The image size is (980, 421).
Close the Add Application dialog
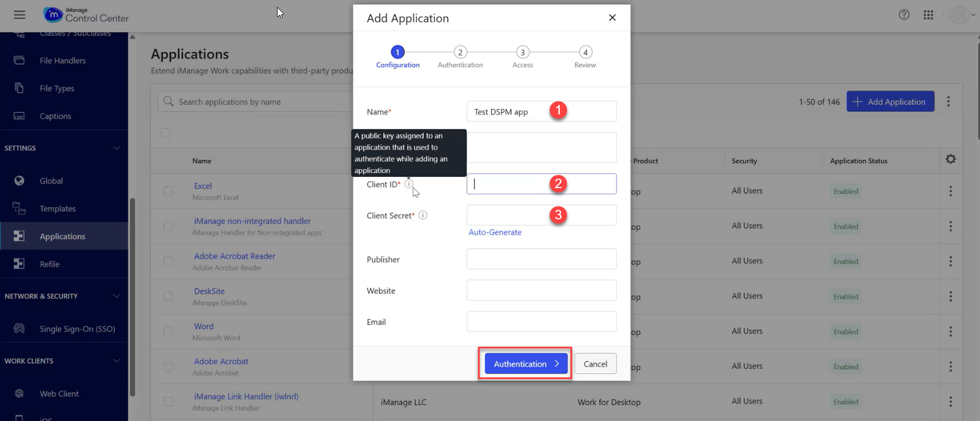coord(612,18)
